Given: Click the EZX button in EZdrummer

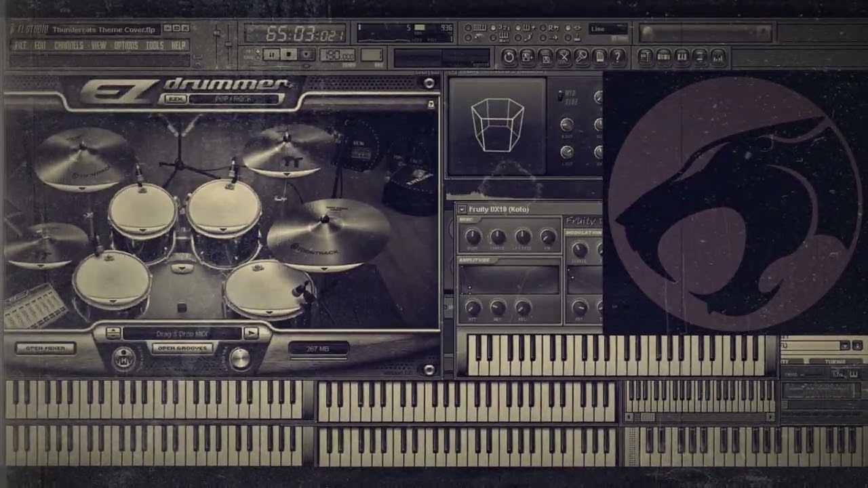Looking at the screenshot, I should (x=176, y=99).
